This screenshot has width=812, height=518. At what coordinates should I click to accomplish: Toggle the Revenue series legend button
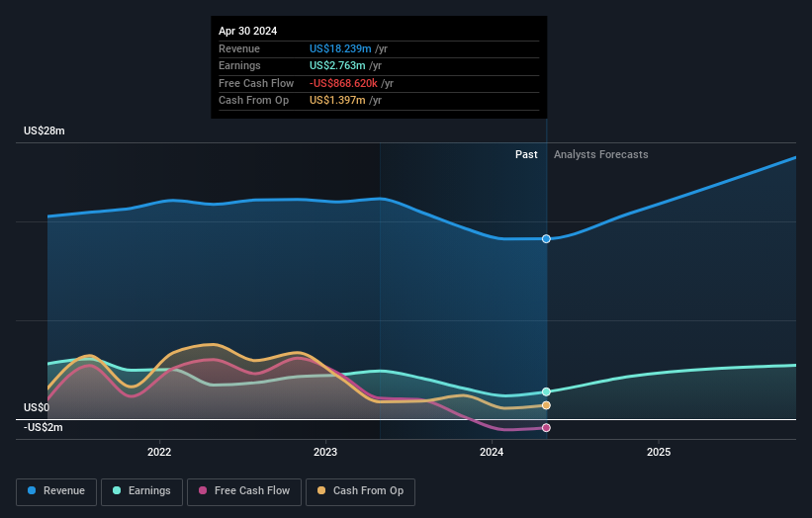coord(56,491)
